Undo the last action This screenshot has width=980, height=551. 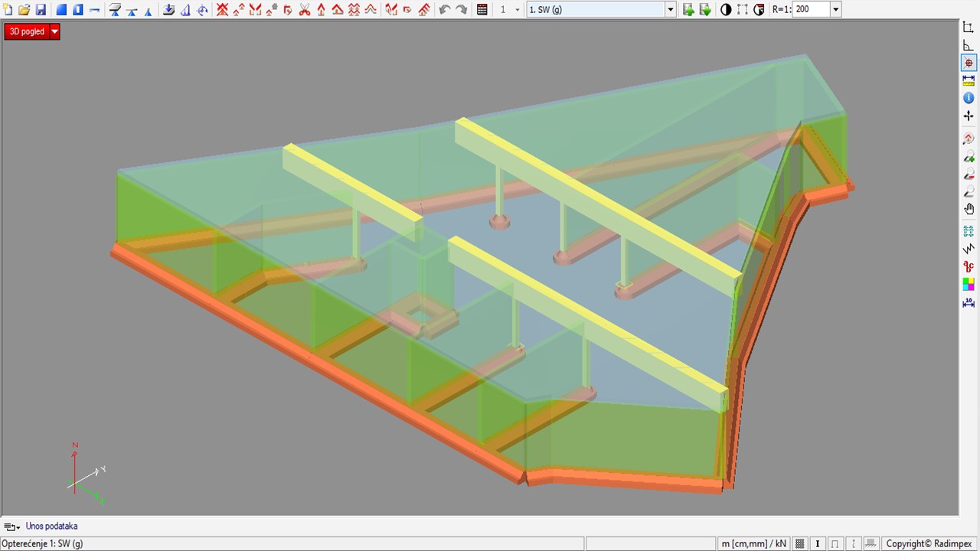445,10
